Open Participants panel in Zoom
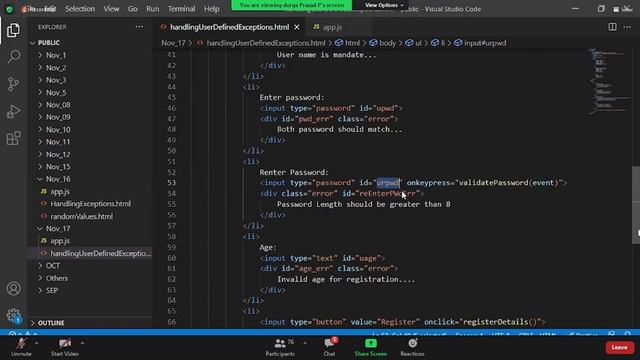 click(x=280, y=347)
